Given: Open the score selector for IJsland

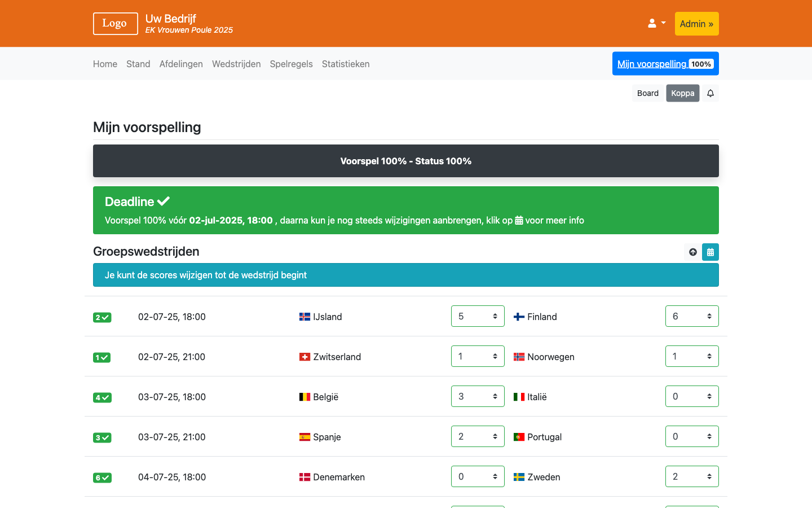Looking at the screenshot, I should [478, 316].
